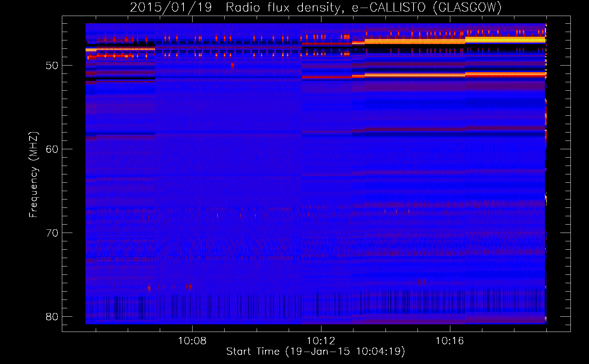Click the '10:12' time tick label
The height and width of the screenshot is (364, 589).
click(x=321, y=341)
